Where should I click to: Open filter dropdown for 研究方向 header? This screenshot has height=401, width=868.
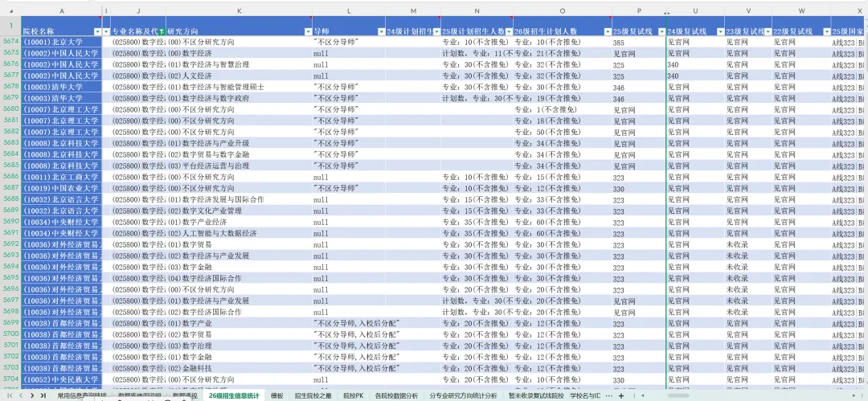click(308, 32)
